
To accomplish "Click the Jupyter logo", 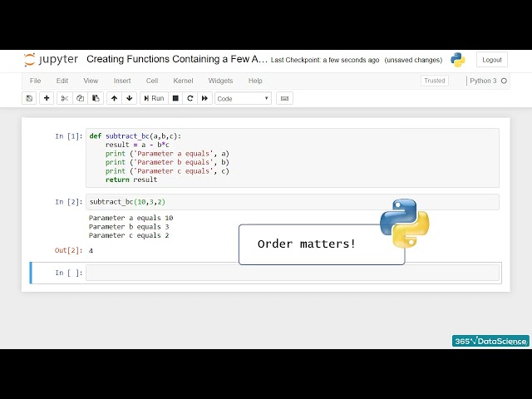I will coord(51,60).
